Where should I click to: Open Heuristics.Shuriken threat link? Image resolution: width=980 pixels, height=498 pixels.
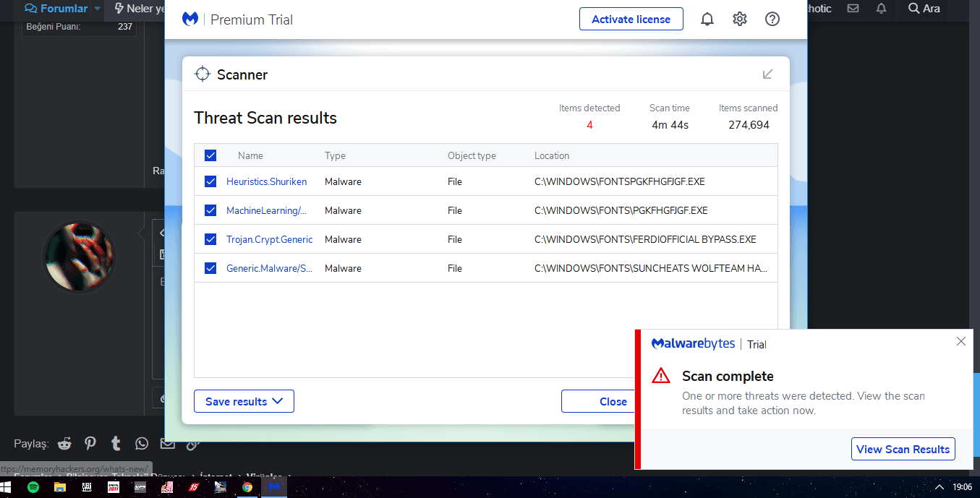266,181
